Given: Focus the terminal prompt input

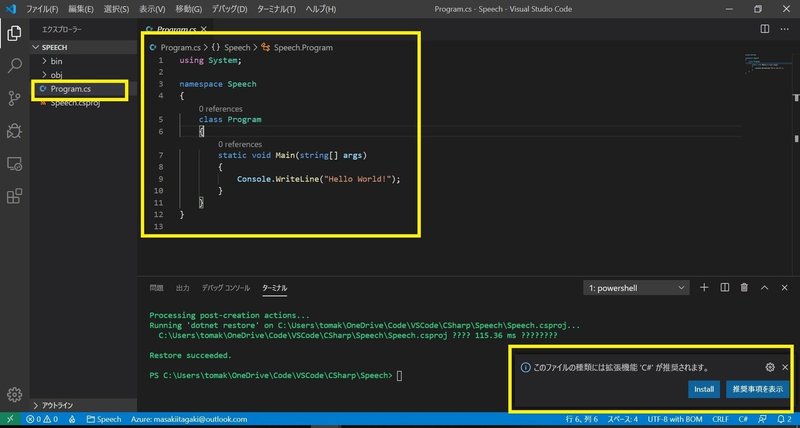Looking at the screenshot, I should [x=399, y=376].
